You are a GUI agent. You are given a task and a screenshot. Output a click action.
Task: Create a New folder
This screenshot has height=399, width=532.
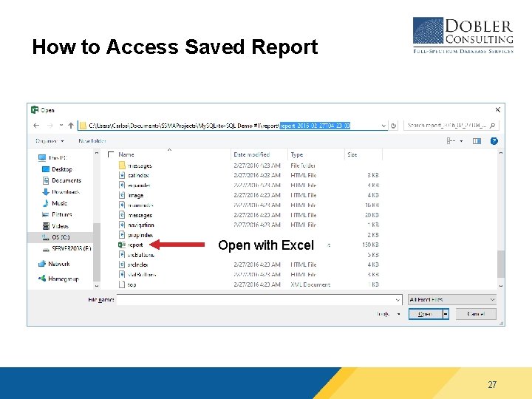click(x=92, y=141)
